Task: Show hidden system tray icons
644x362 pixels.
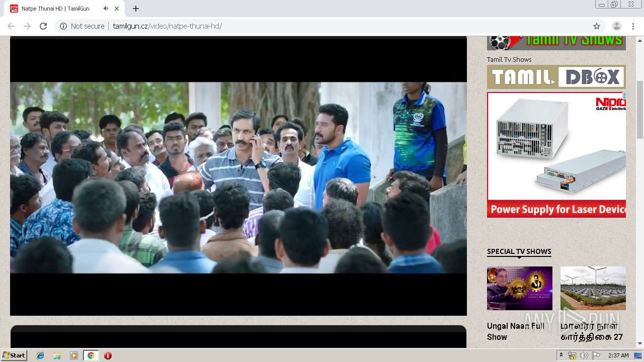Action: click(x=561, y=355)
